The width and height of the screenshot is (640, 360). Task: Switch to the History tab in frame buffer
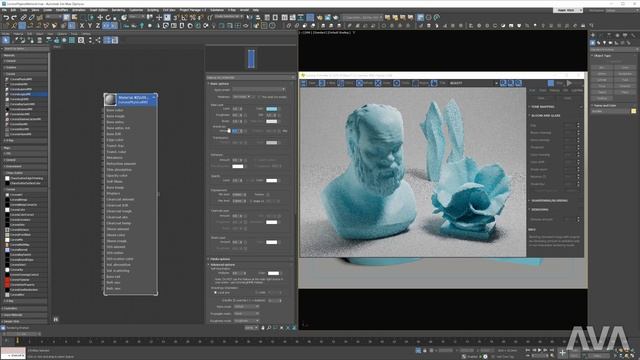click(554, 90)
